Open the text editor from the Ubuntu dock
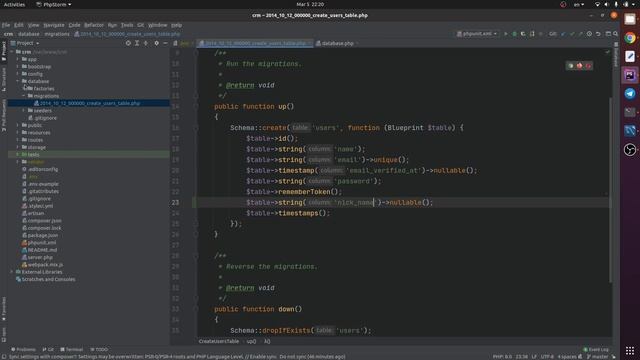The width and height of the screenshot is (640, 360). click(630, 56)
